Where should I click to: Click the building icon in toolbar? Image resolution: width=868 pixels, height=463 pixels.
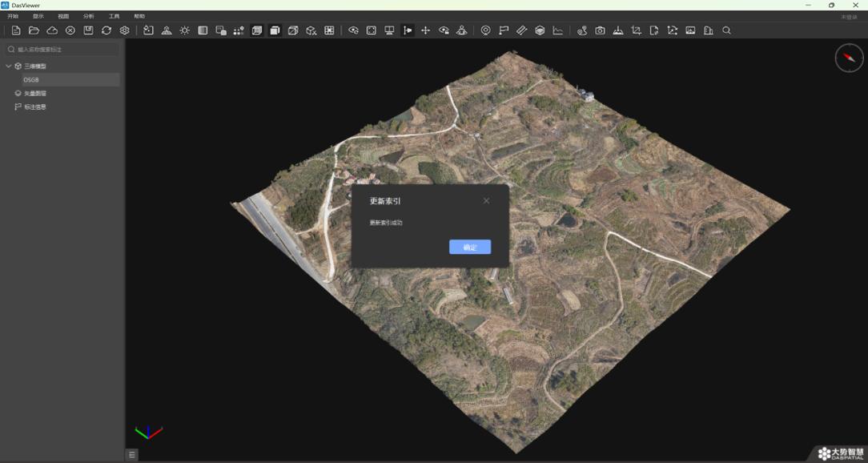coord(708,30)
